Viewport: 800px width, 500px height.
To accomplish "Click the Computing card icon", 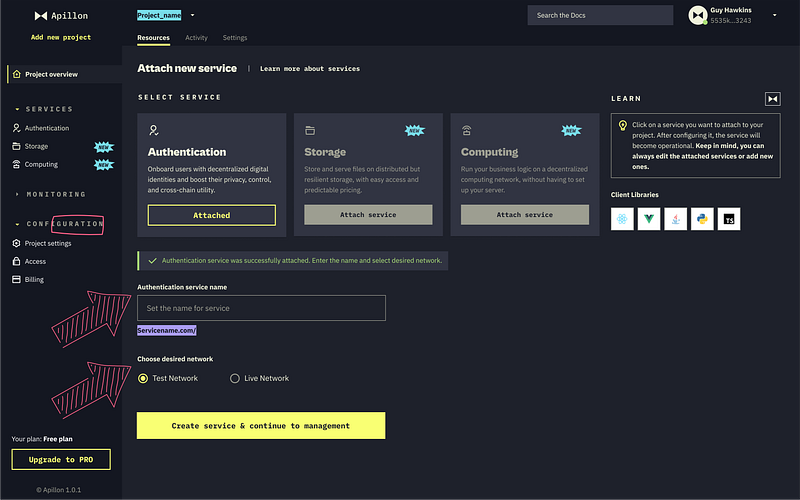I will (466, 130).
